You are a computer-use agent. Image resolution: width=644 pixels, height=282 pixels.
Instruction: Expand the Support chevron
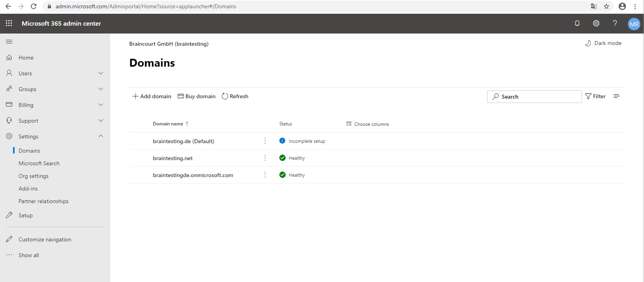[101, 121]
